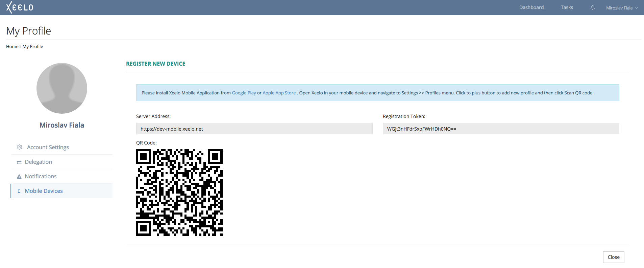Click the Home breadcrumb link
This screenshot has height=268, width=644.
click(12, 46)
